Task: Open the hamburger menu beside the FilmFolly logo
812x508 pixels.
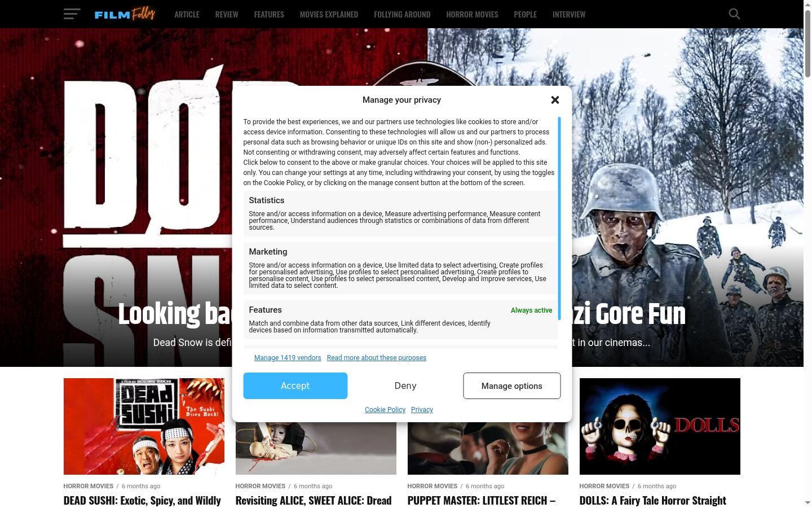Action: click(x=72, y=14)
